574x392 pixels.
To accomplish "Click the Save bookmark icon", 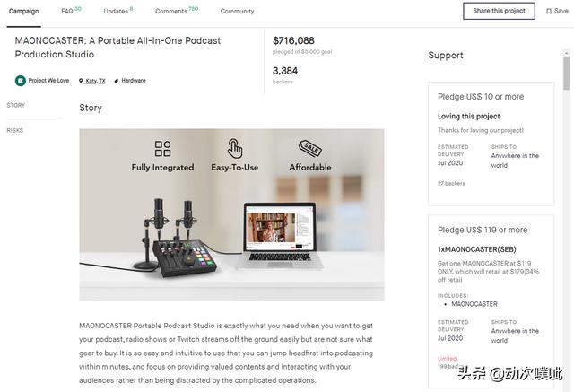I will 549,12.
